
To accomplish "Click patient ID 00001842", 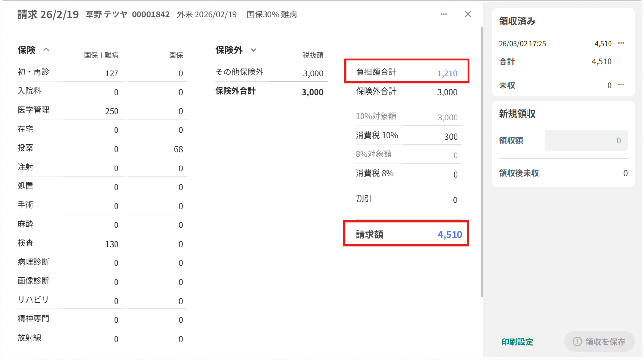I will pos(151,14).
